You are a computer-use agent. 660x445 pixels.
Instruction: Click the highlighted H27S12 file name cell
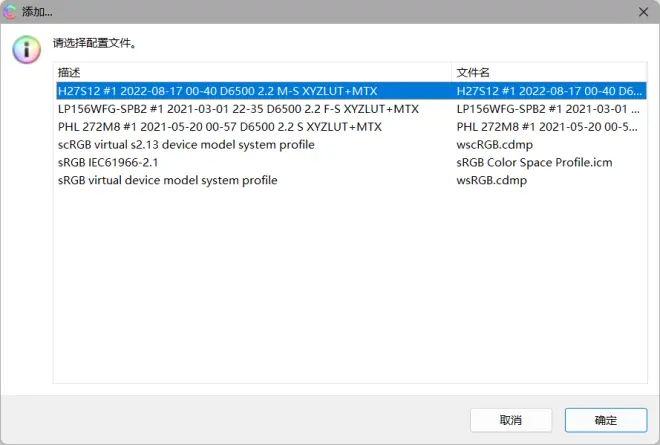[x=549, y=91]
